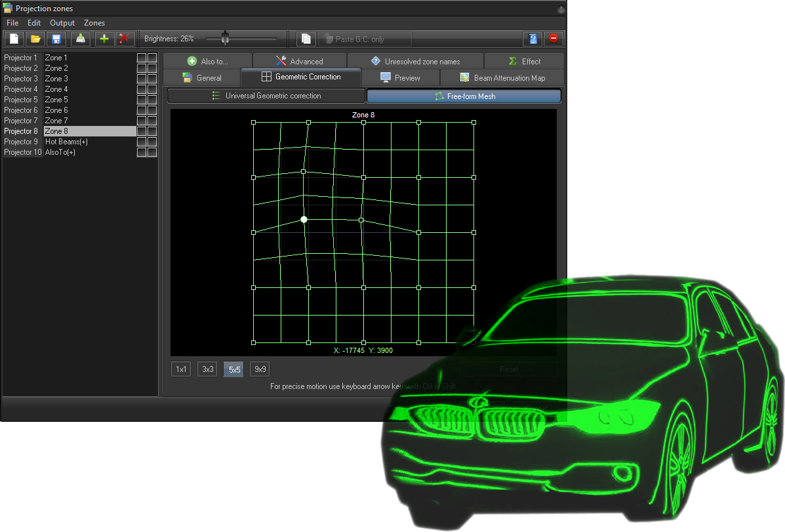Image resolution: width=785 pixels, height=532 pixels.
Task: Open a zones file with folder icon
Action: click(x=35, y=39)
